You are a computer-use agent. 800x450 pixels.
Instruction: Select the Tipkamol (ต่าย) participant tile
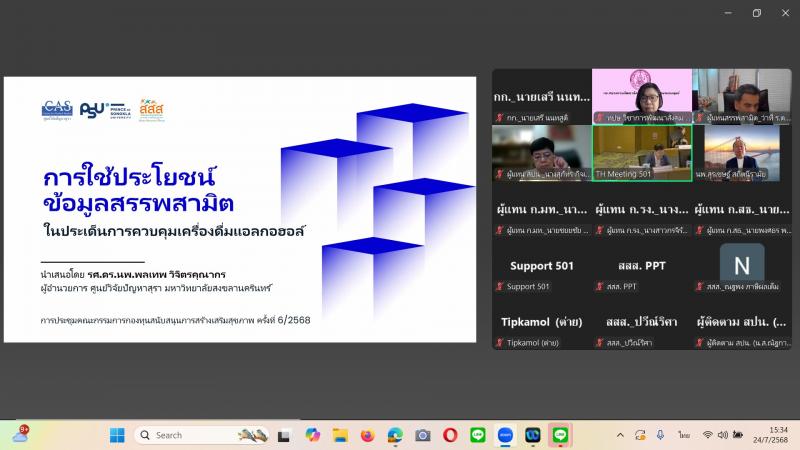[x=541, y=322]
